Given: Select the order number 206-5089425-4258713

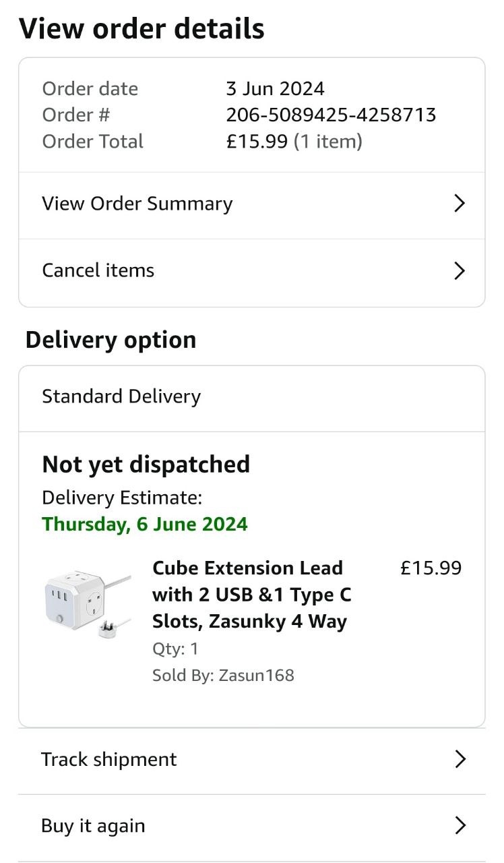Looking at the screenshot, I should [x=331, y=115].
